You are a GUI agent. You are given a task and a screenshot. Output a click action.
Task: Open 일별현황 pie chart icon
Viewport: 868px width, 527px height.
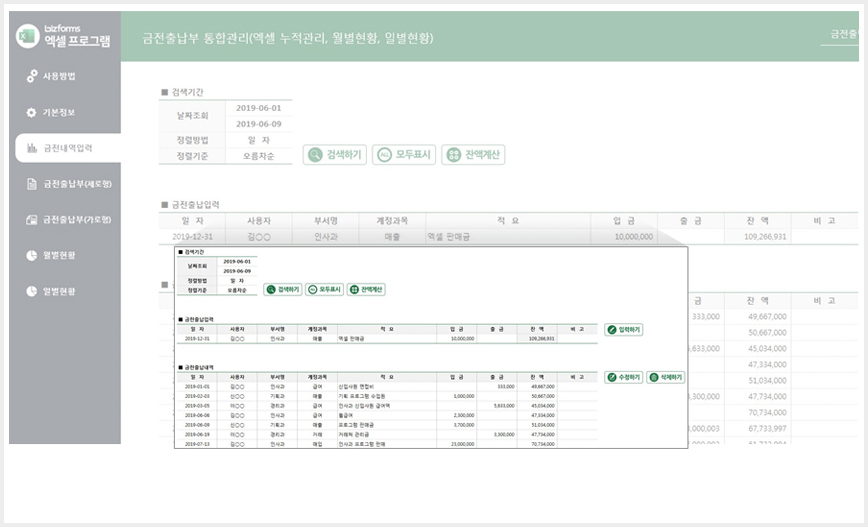tap(32, 291)
